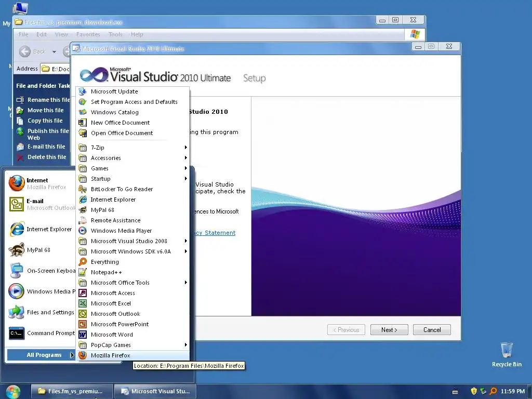Open On-Screen Keyboard

[x=41, y=271]
